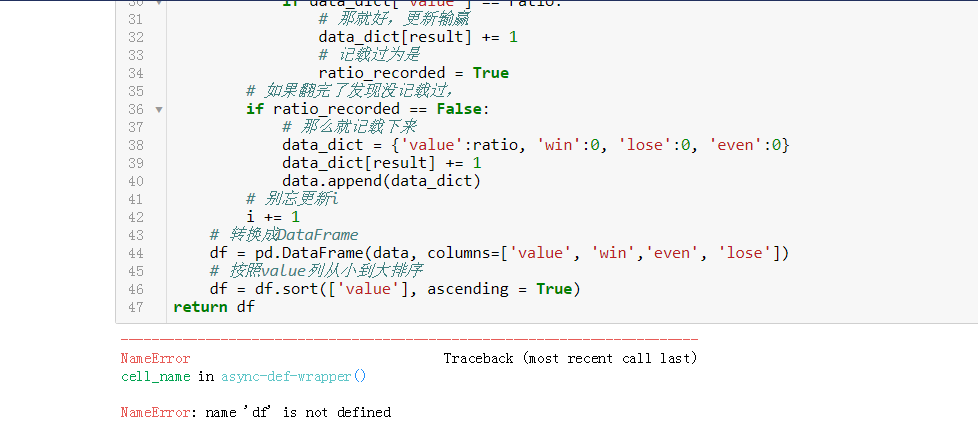This screenshot has height=440, width=978.
Task: Click line number 44 in the gutter
Action: click(136, 253)
